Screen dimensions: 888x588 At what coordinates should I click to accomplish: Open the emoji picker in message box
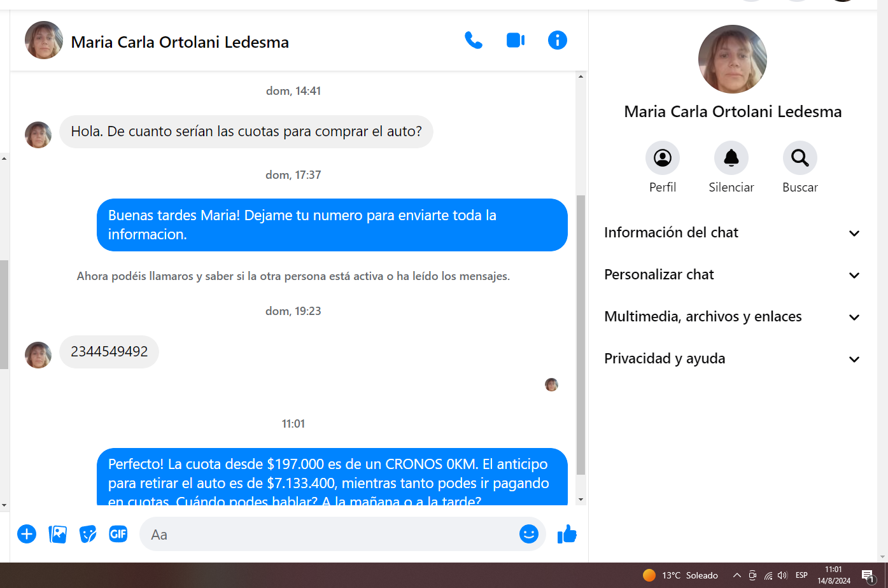pyautogui.click(x=528, y=534)
